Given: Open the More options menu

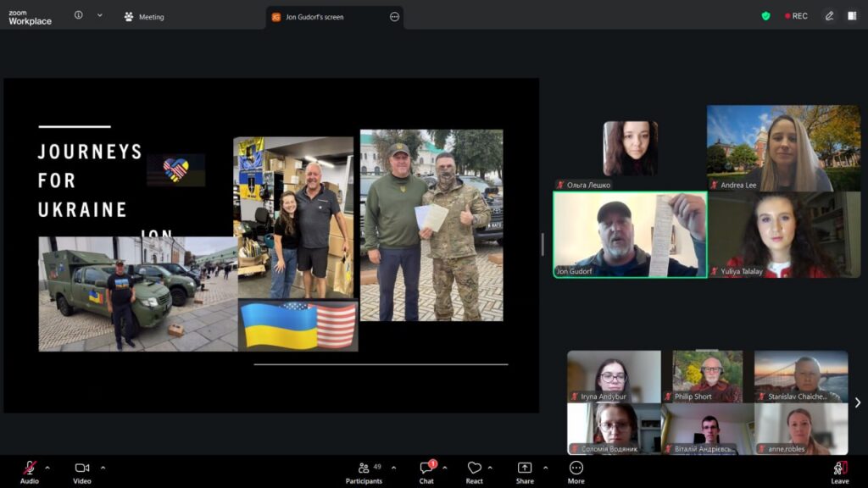Looking at the screenshot, I should tap(576, 468).
